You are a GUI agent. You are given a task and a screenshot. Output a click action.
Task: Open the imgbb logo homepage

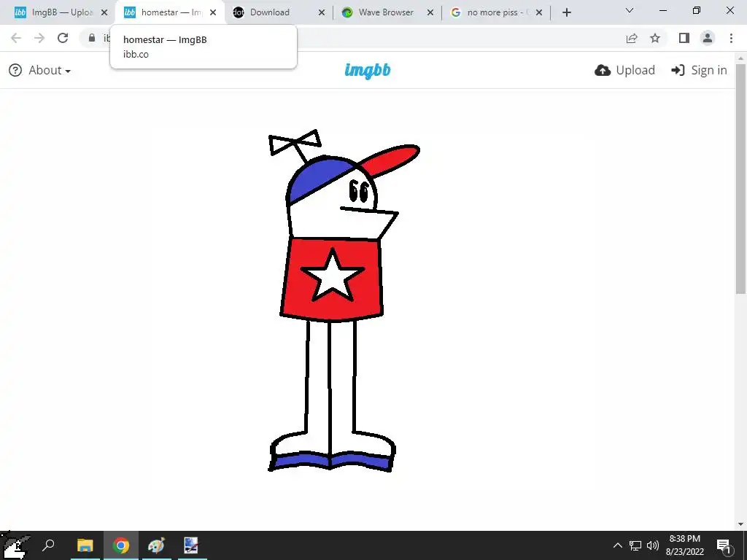point(368,70)
